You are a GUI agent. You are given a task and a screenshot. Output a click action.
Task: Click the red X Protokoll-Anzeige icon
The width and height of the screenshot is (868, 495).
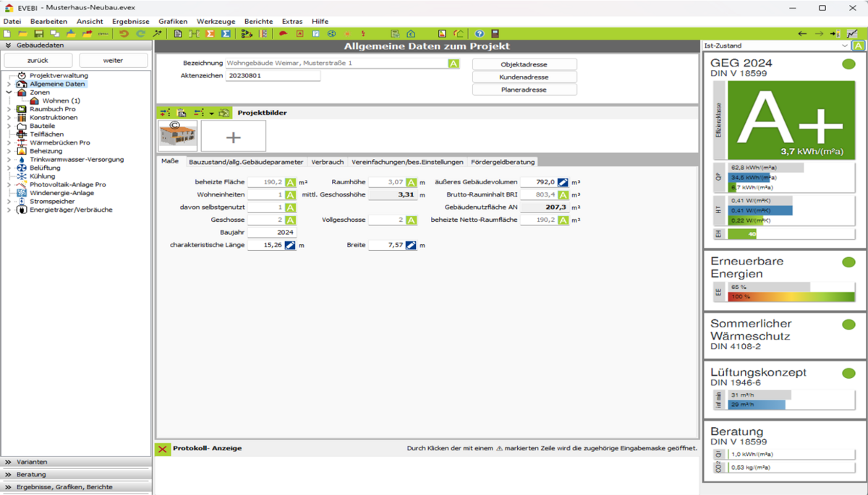pos(163,449)
